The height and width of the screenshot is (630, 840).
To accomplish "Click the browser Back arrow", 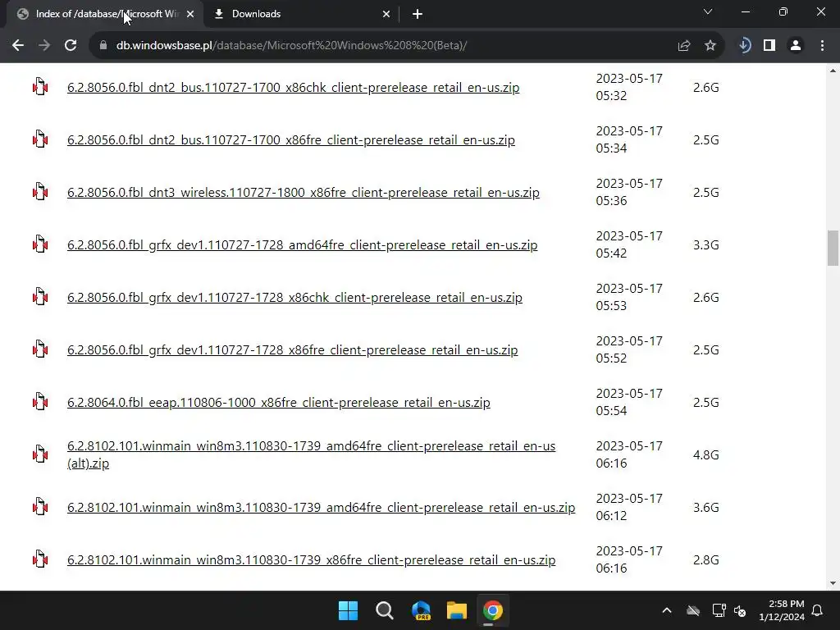I will coord(18,46).
